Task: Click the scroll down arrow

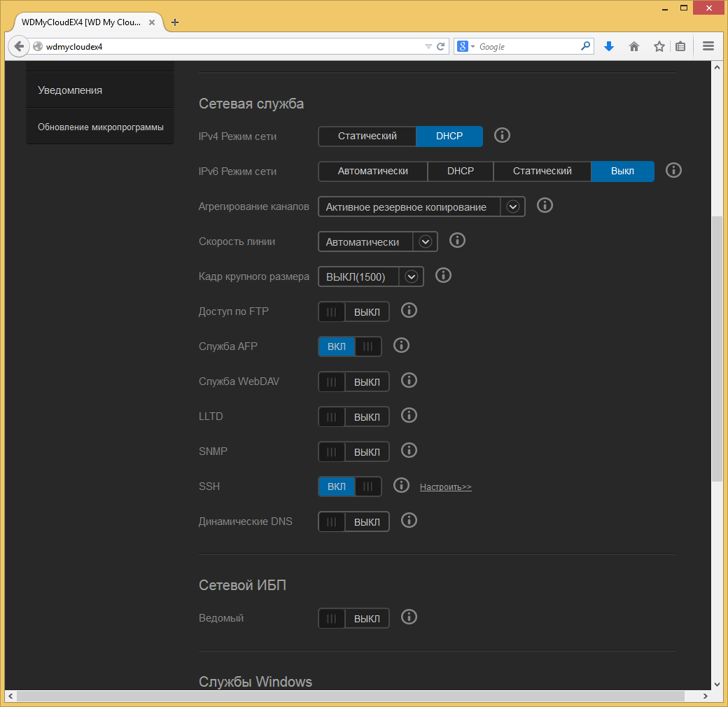Action: [x=717, y=685]
